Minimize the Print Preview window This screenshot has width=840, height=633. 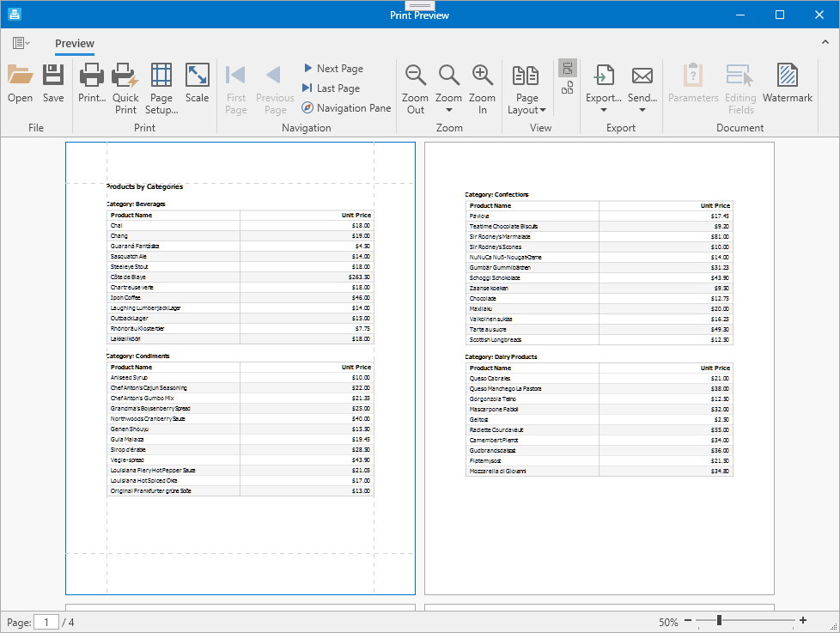pyautogui.click(x=740, y=15)
